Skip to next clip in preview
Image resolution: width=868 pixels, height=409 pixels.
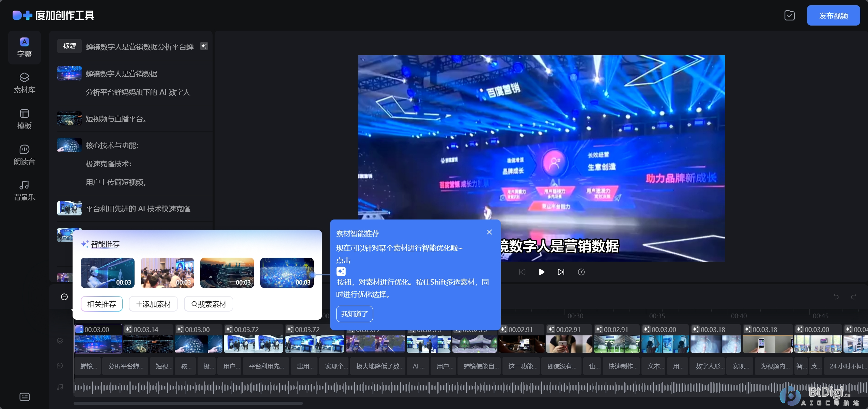561,272
